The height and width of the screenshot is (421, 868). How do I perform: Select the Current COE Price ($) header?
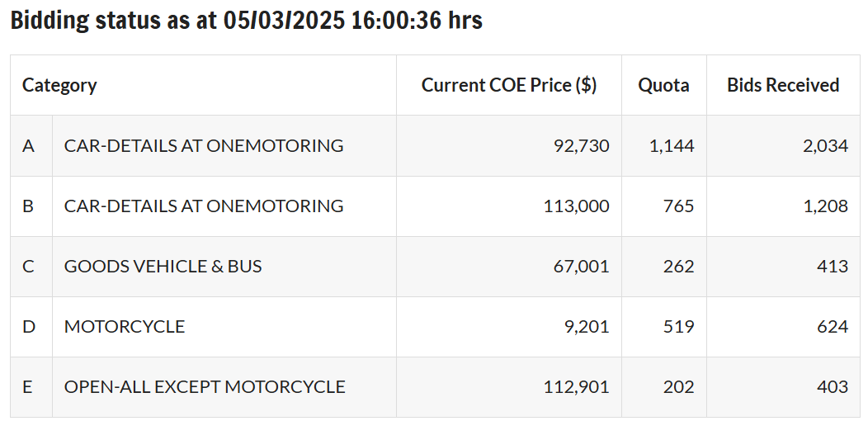(x=509, y=85)
